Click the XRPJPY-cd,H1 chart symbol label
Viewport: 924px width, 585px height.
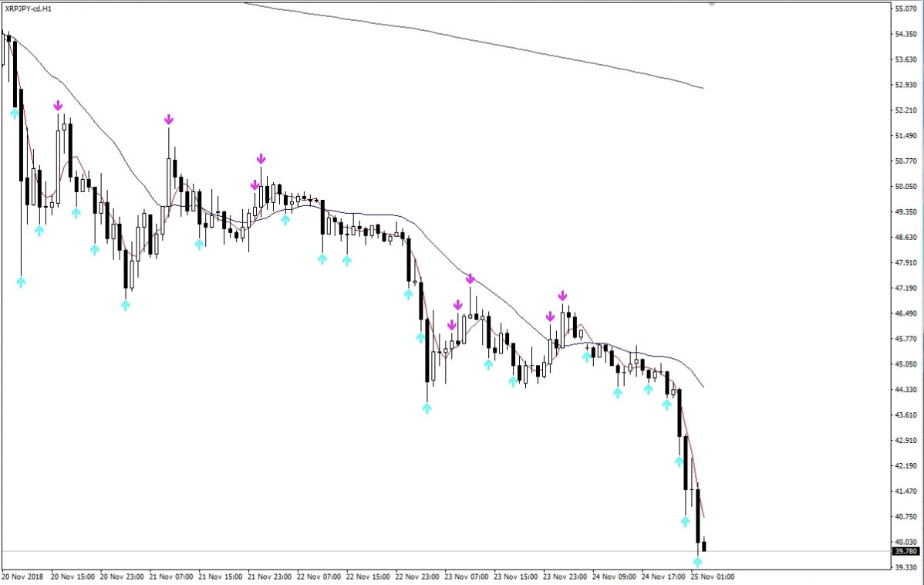click(29, 8)
